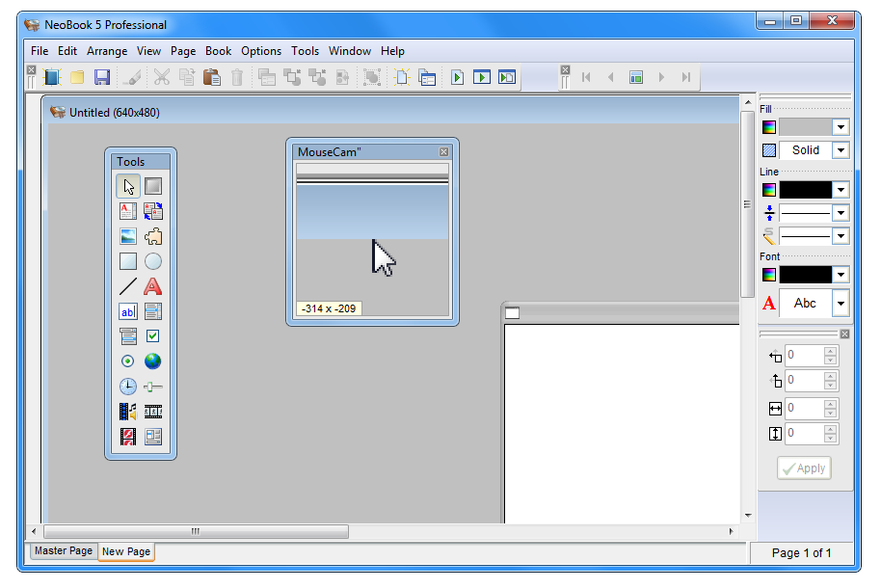
Task: Save the publication with the floppy disk icon
Action: [102, 77]
